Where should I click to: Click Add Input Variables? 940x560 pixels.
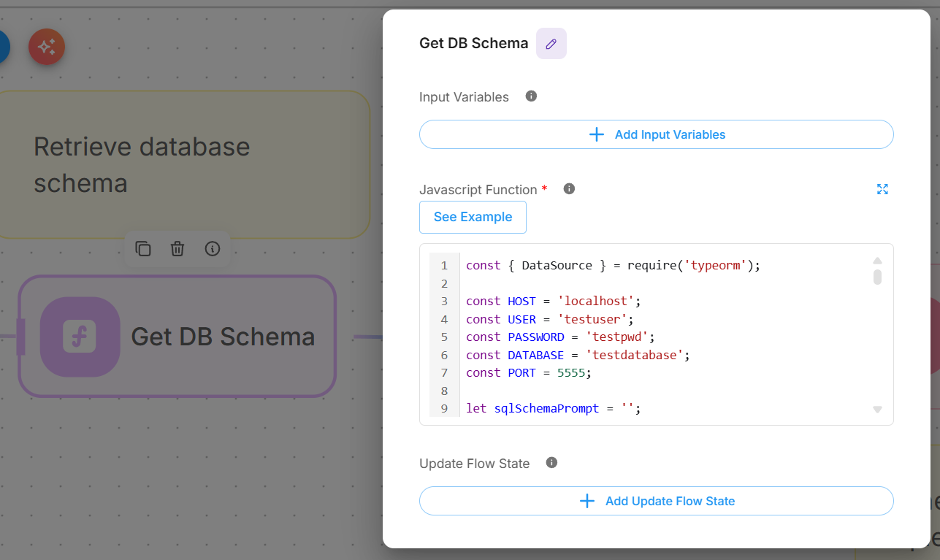tap(656, 134)
